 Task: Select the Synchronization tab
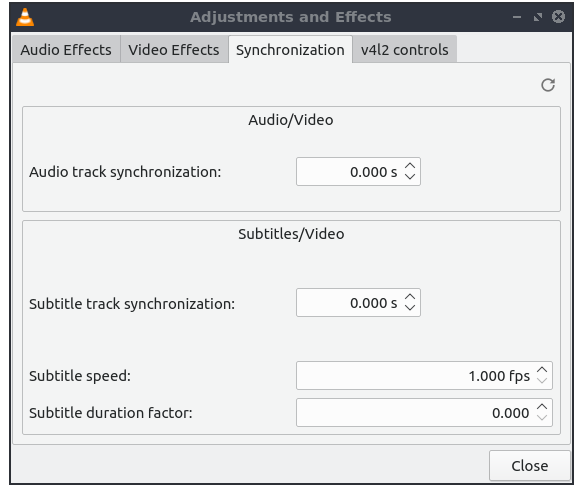(x=290, y=50)
